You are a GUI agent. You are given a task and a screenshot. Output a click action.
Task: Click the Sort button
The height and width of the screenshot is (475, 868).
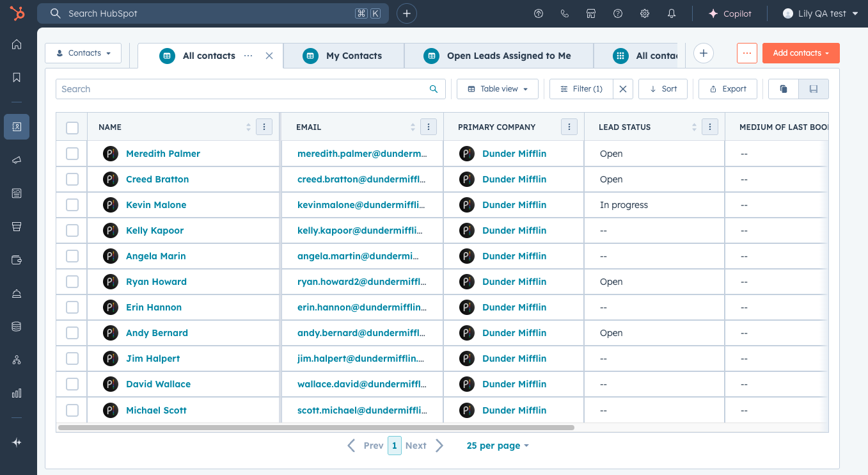tap(663, 89)
